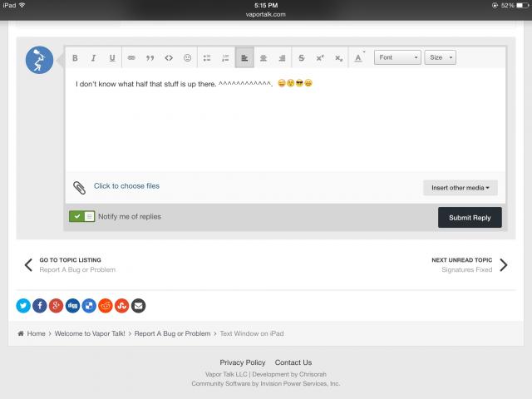Image resolution: width=532 pixels, height=399 pixels.
Task: Toggle bold formatting in editor toolbar
Action: [75, 58]
